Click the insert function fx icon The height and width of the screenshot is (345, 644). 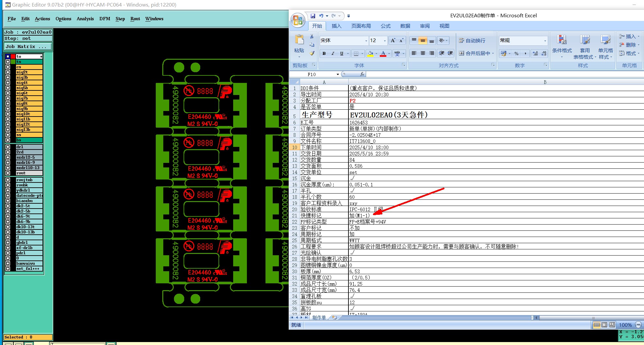coord(362,74)
